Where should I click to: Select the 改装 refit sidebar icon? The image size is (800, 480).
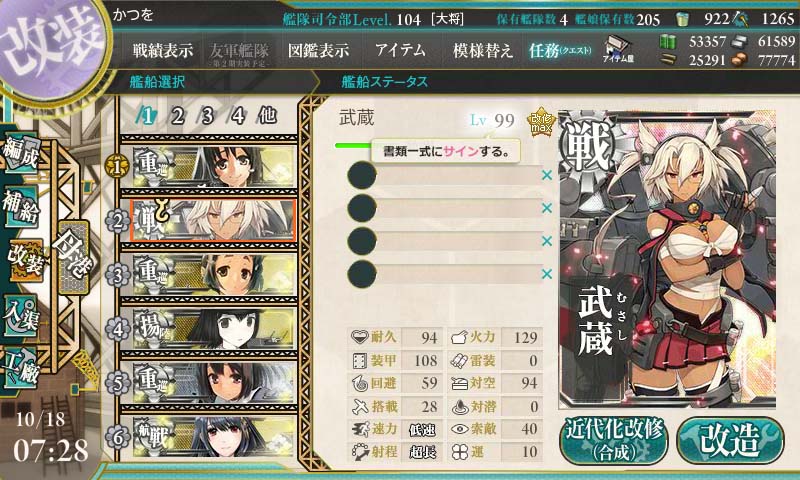pos(24,260)
